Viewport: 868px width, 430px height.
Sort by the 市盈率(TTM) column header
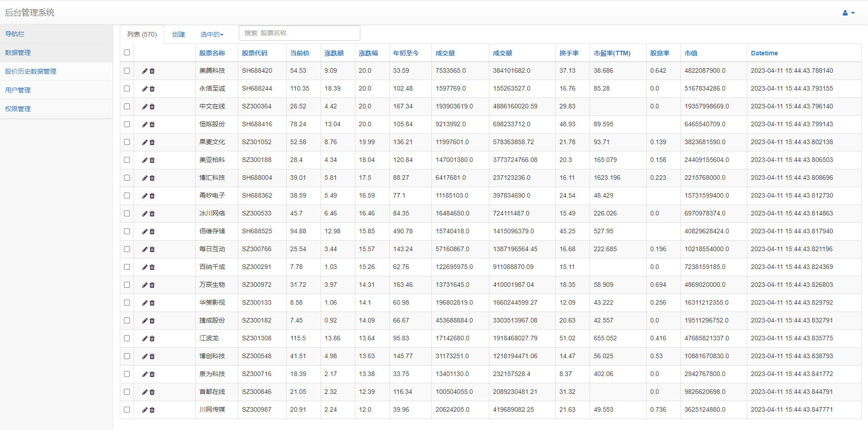point(612,53)
